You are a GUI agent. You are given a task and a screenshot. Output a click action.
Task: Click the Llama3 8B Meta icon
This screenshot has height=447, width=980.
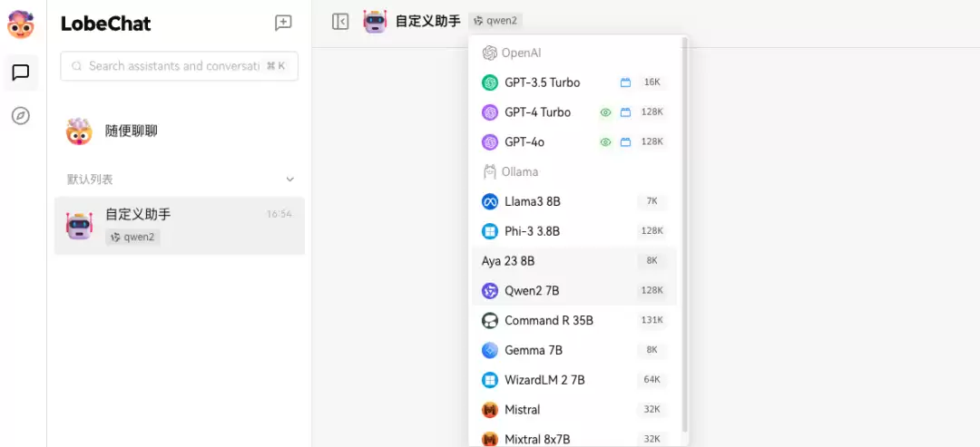tap(490, 201)
